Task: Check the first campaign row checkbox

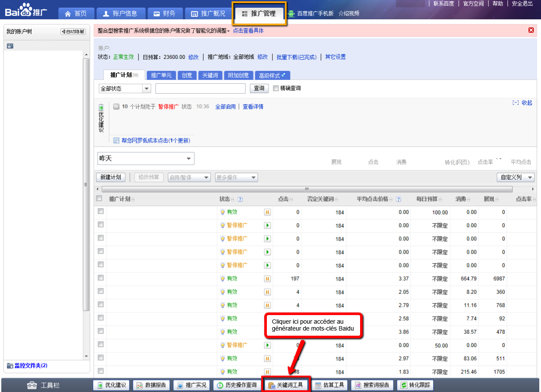Action: tap(101, 211)
